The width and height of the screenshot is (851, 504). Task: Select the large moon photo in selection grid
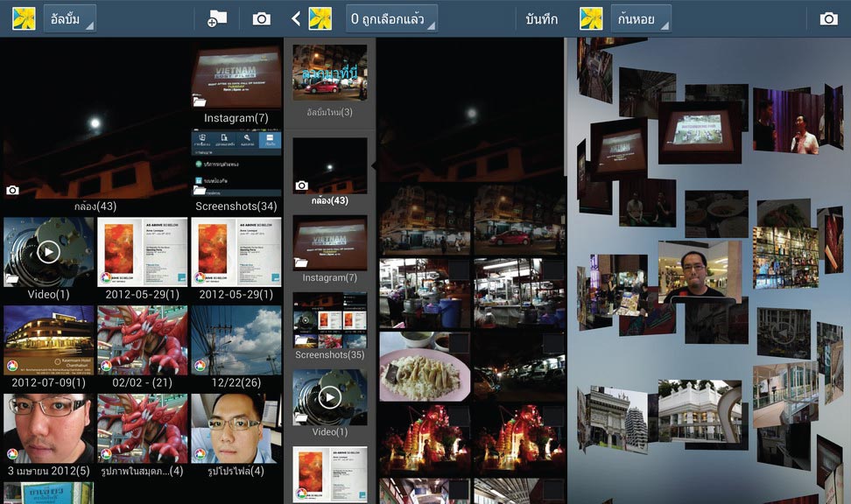pyautogui.click(x=472, y=111)
